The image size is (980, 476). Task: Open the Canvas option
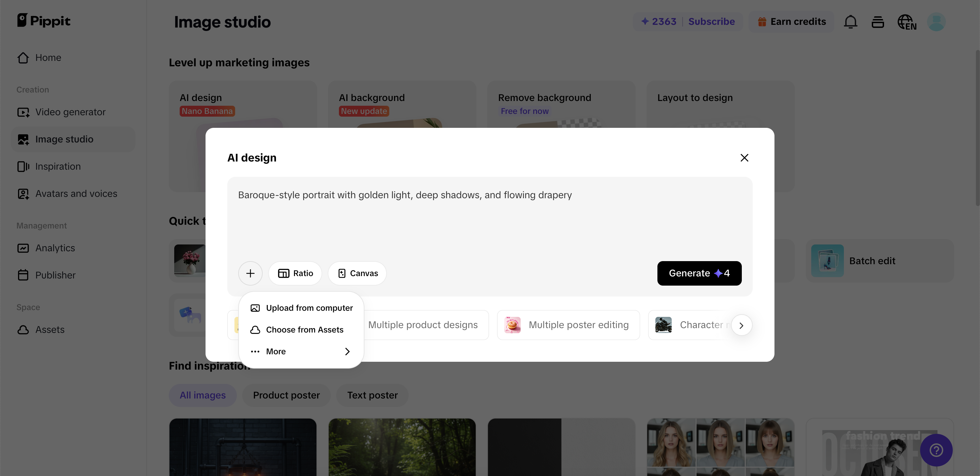click(357, 273)
